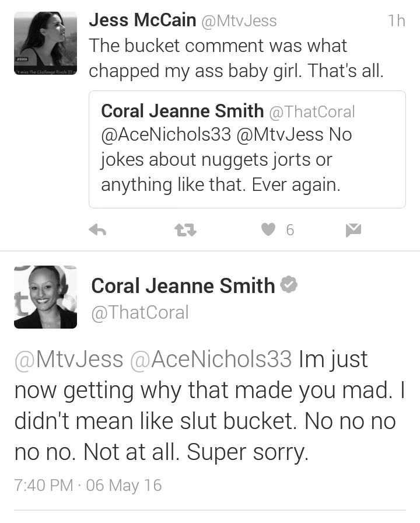Viewport: 420px width, 523px height.
Task: Open @ThatCoral handle below Coral's name
Action: pyautogui.click(x=140, y=312)
